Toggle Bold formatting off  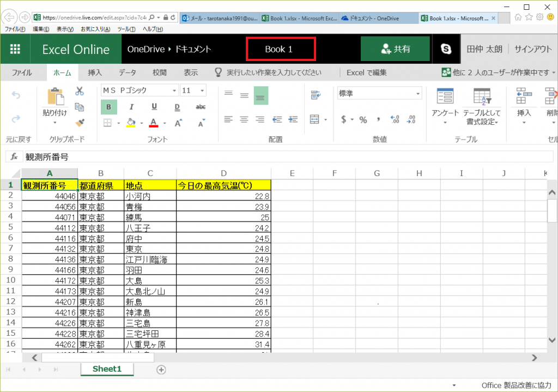[109, 107]
